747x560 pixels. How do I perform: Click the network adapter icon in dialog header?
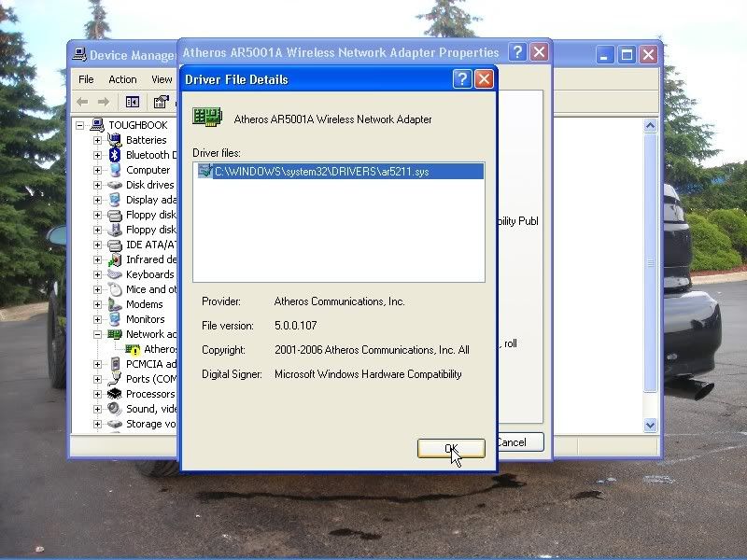point(207,117)
